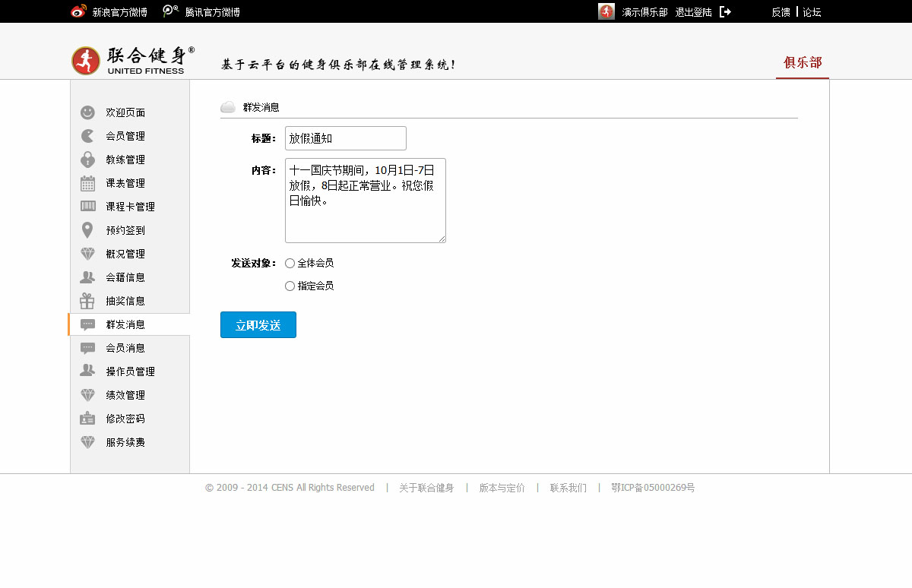This screenshot has width=912, height=588.
Task: Click the Sina Weibo icon in top bar
Action: 78,11
